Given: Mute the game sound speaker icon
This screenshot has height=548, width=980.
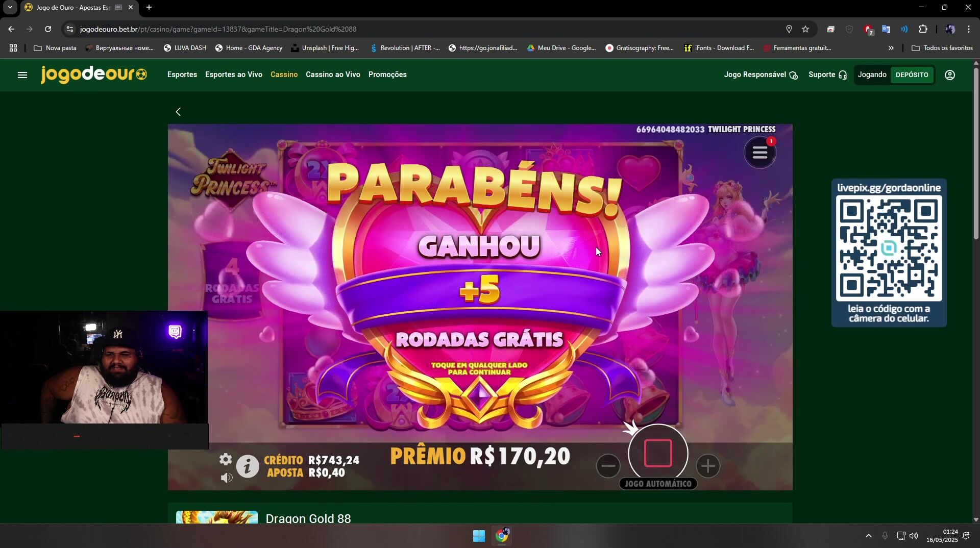Looking at the screenshot, I should pos(227,478).
